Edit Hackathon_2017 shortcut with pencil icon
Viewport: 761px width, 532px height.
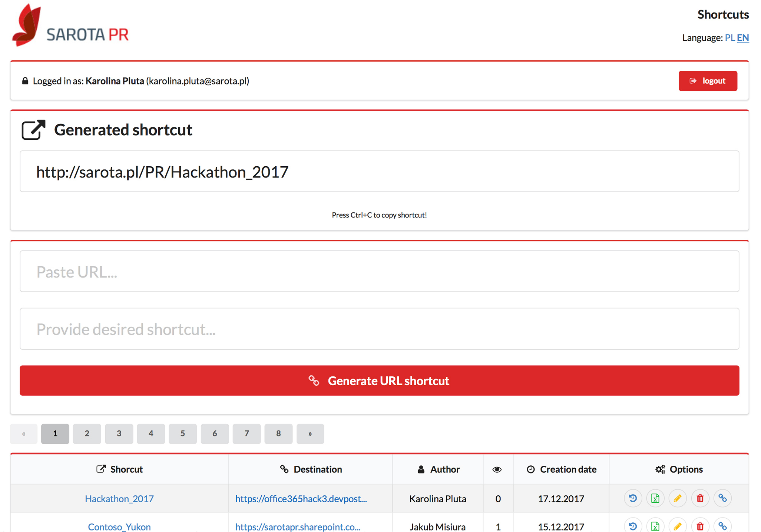click(x=678, y=498)
